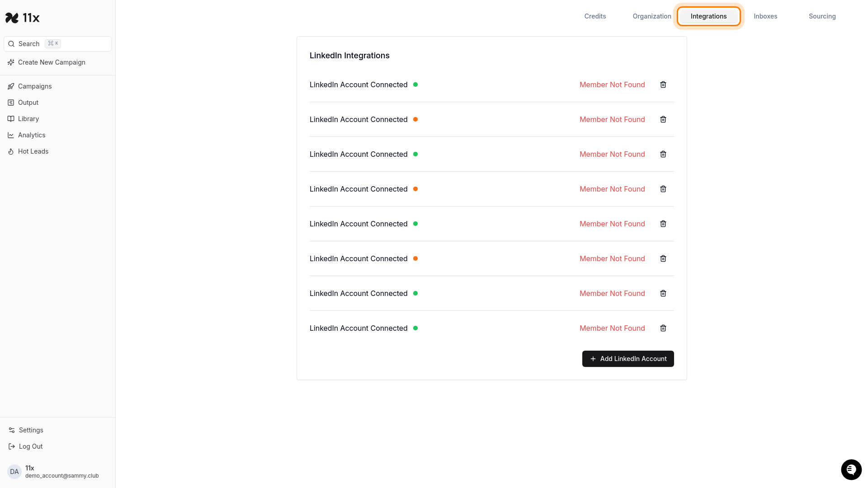Image resolution: width=868 pixels, height=488 pixels.
Task: Click Log Out in the sidebar
Action: pos(57,446)
